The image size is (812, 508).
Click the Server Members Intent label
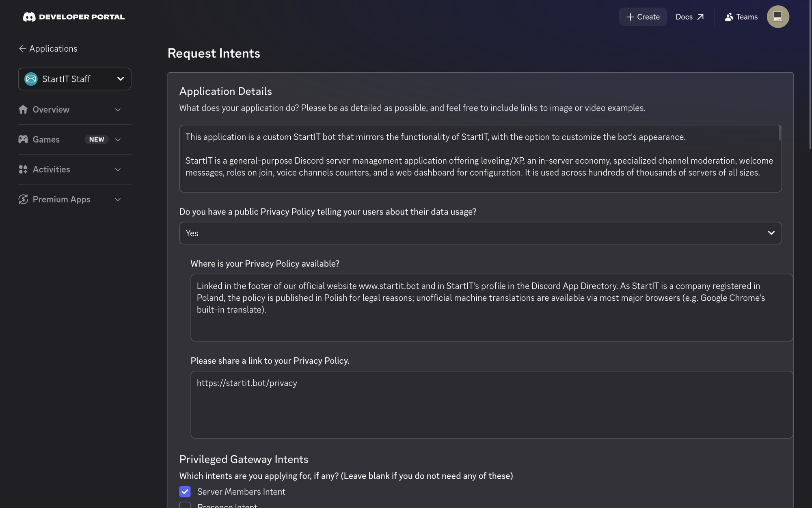(241, 492)
